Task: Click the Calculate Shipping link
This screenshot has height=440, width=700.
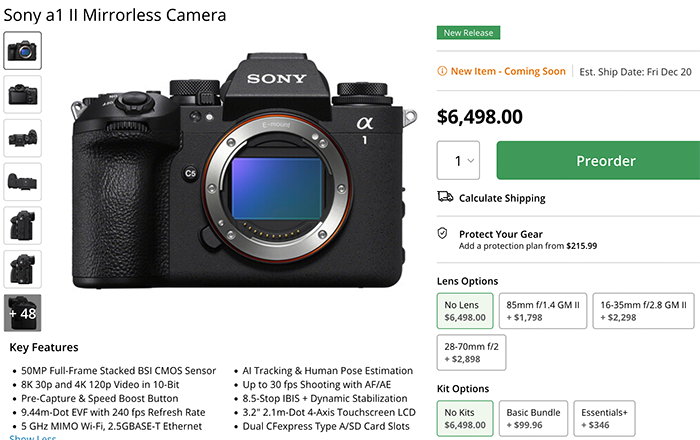Action: (x=502, y=198)
